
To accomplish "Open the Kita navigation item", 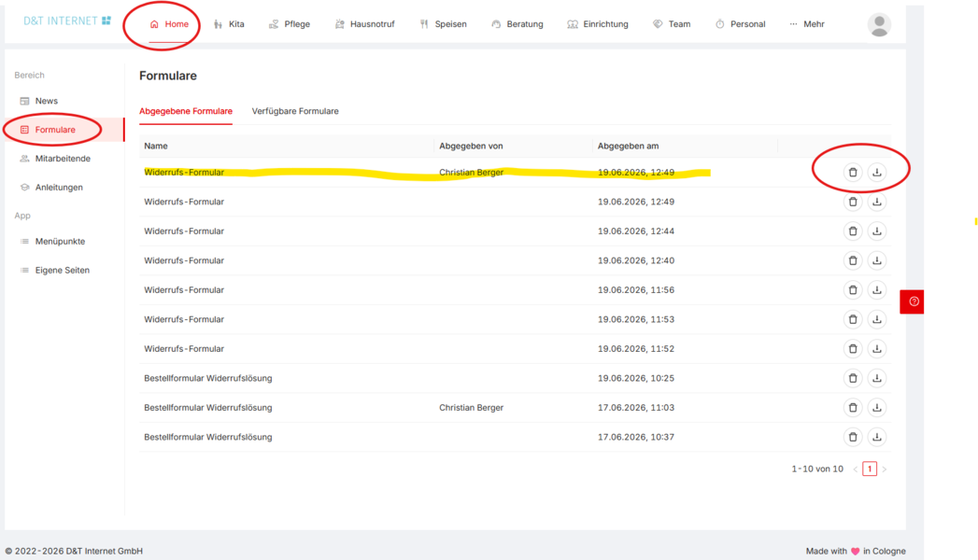I will coord(229,24).
